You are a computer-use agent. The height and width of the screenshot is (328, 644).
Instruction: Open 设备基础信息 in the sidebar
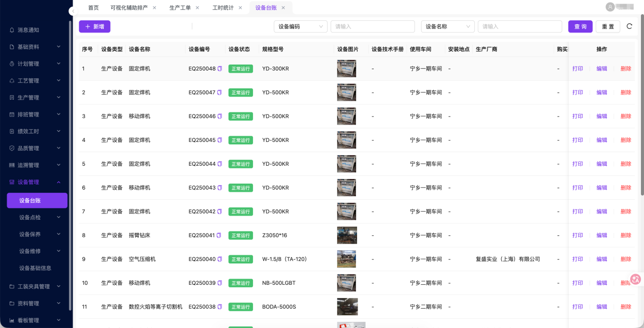pyautogui.click(x=35, y=268)
